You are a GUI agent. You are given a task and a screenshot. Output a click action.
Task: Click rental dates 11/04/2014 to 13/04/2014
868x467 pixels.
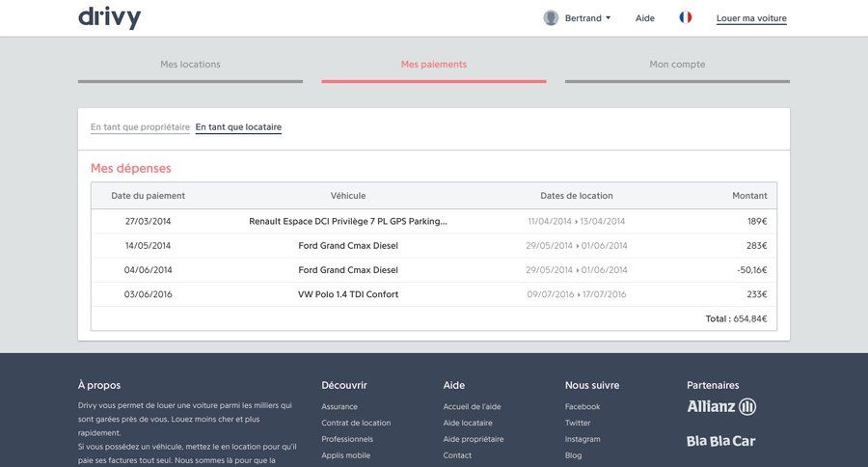[x=577, y=221]
